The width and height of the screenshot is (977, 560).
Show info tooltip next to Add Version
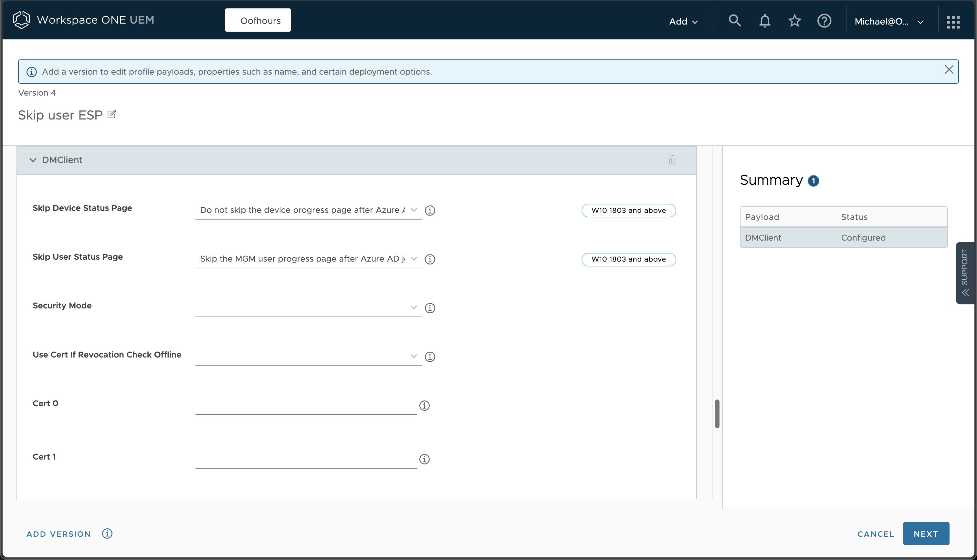107,534
